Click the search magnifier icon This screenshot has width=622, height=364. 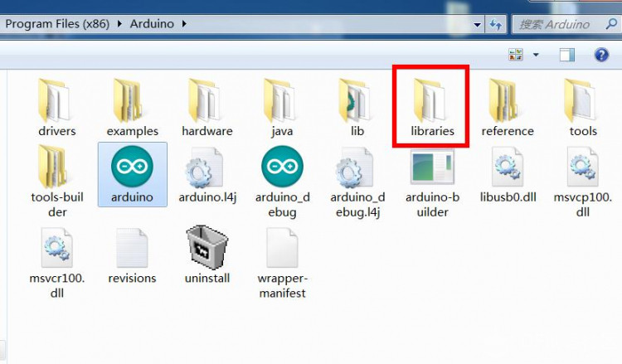click(x=611, y=24)
